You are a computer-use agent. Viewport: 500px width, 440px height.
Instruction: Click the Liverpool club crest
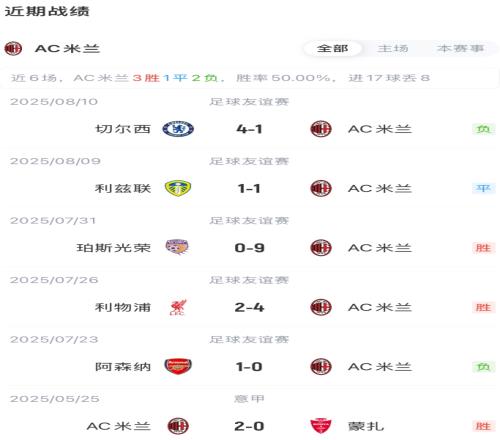tap(178, 307)
